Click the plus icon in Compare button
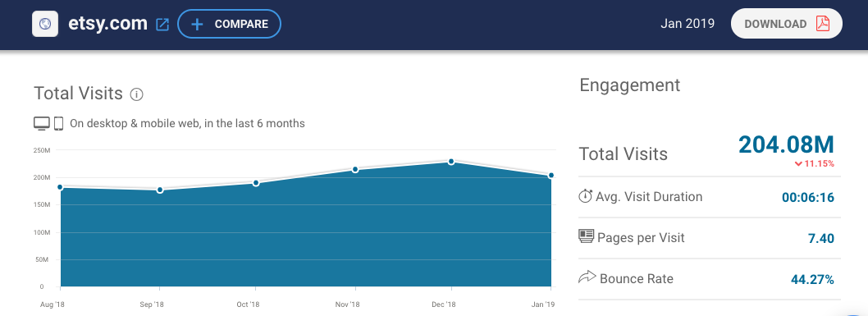The height and width of the screenshot is (316, 868). [x=197, y=25]
